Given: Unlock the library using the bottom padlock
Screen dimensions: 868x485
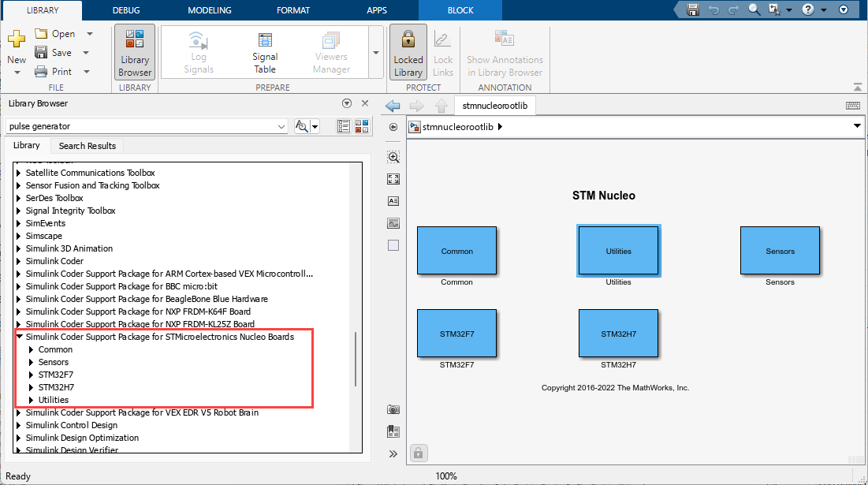Looking at the screenshot, I should 418,453.
